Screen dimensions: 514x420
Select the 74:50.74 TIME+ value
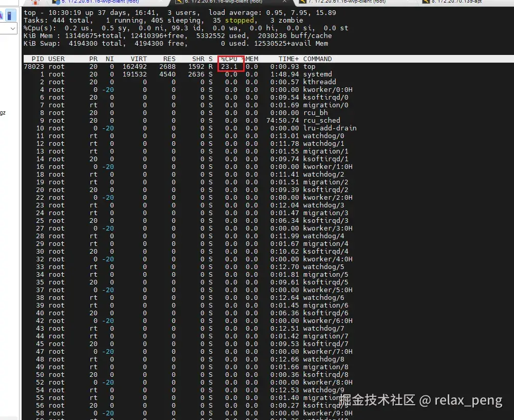[283, 121]
